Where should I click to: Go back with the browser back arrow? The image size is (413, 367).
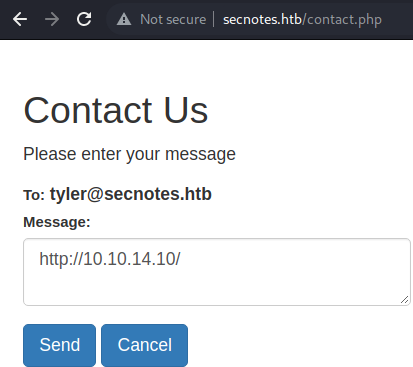pyautogui.click(x=20, y=19)
